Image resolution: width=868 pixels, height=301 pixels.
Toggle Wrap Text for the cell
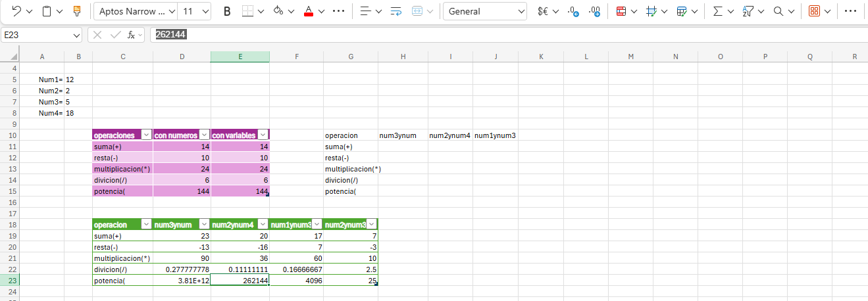[x=396, y=11]
